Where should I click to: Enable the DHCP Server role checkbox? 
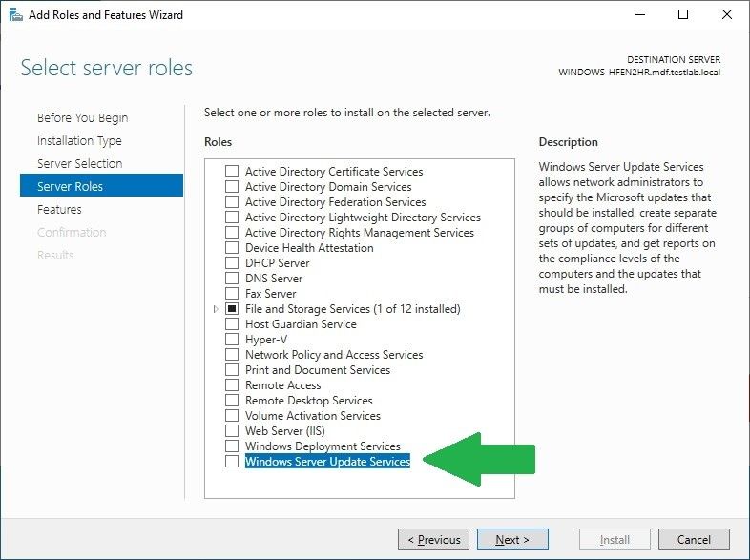[232, 263]
